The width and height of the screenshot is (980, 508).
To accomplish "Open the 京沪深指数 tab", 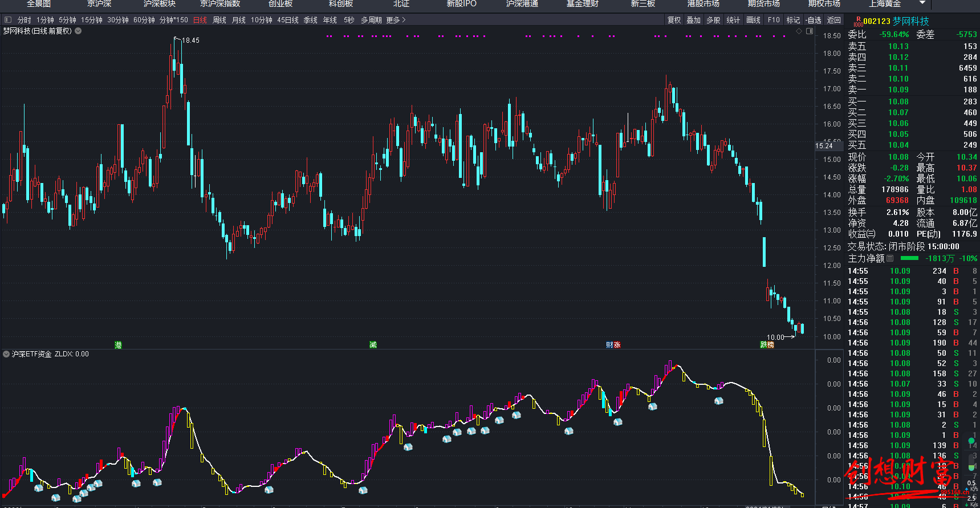I will pos(220,4).
